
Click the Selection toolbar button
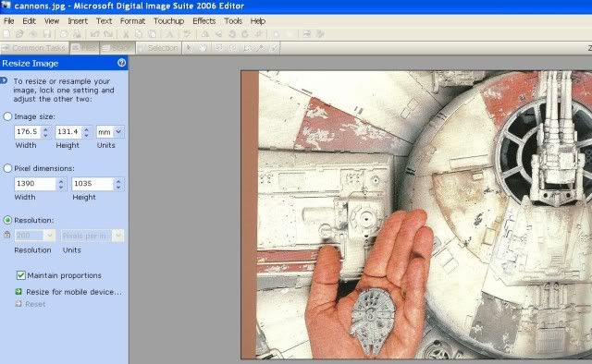click(158, 48)
